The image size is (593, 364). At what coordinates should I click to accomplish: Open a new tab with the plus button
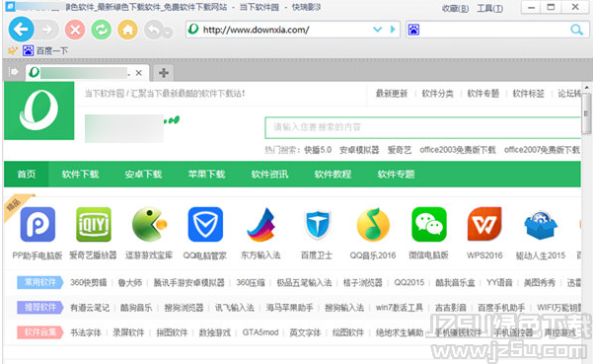point(164,73)
